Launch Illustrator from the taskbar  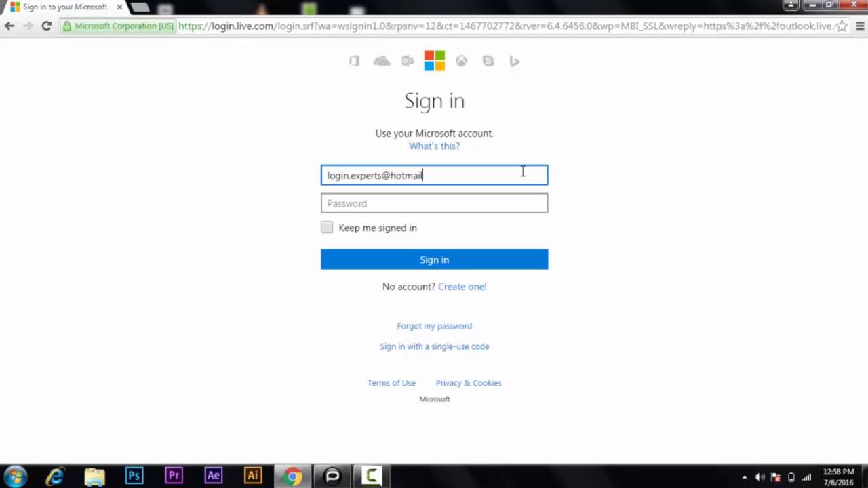click(253, 476)
